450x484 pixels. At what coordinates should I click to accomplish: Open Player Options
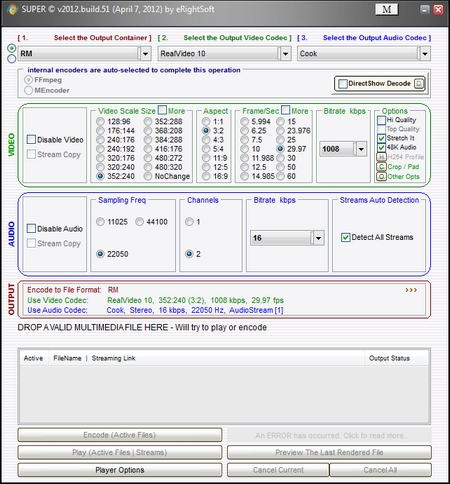coord(120,470)
